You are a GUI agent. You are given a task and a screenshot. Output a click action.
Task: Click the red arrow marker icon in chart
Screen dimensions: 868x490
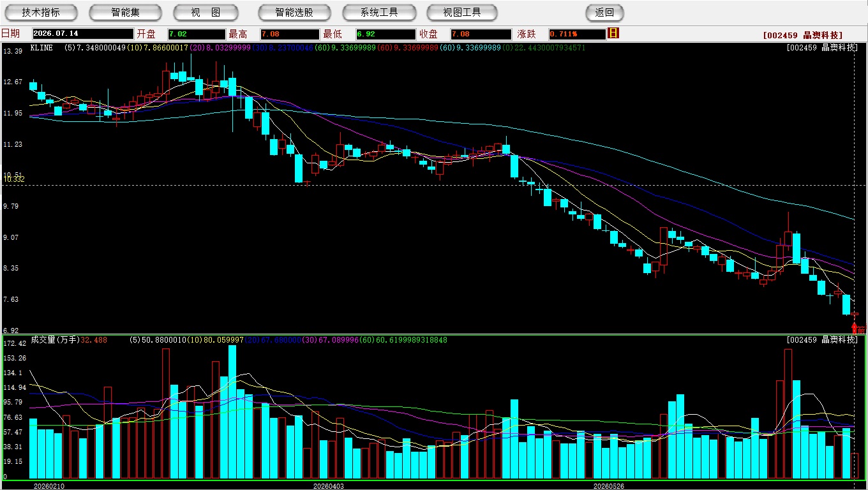click(x=855, y=328)
